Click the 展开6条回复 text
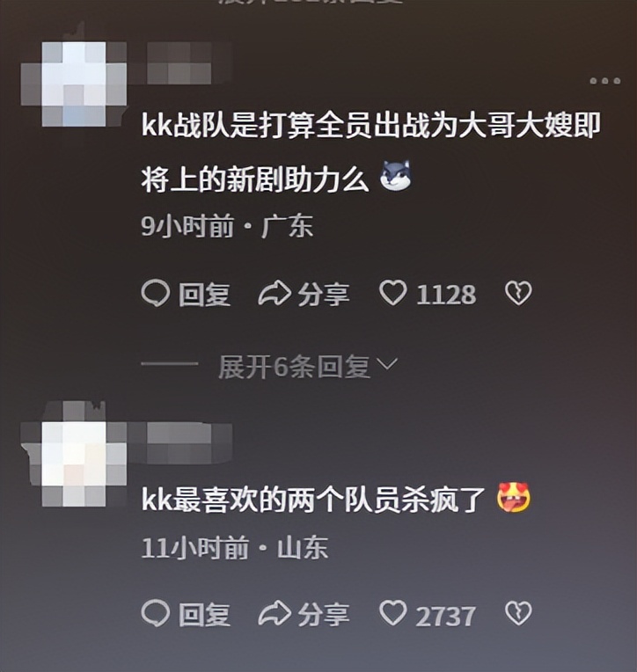Image resolution: width=637 pixels, height=672 pixels. [294, 367]
